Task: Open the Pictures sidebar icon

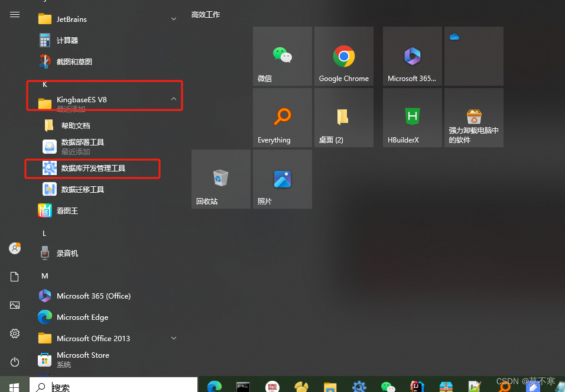Action: 15,305
